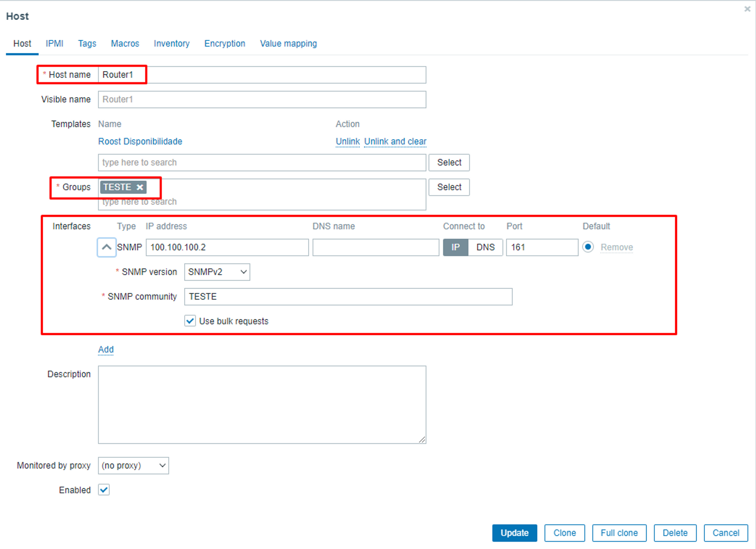This screenshot has height=549, width=756.
Task: Click the DNS name field
Action: point(376,247)
